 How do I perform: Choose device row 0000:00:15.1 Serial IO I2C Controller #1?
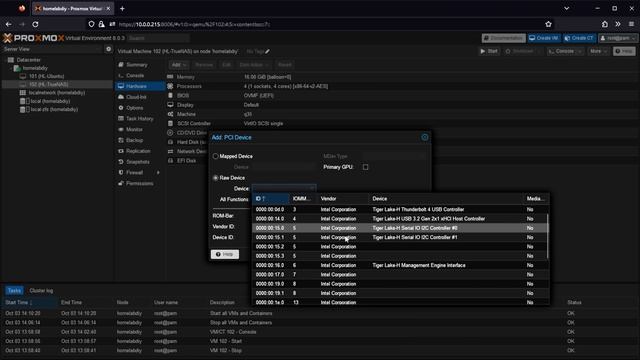pyautogui.click(x=400, y=238)
